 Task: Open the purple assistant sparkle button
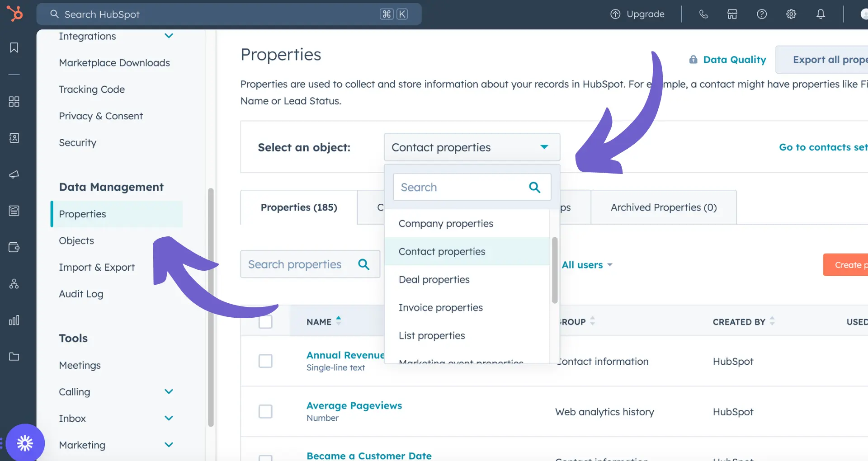pyautogui.click(x=25, y=443)
